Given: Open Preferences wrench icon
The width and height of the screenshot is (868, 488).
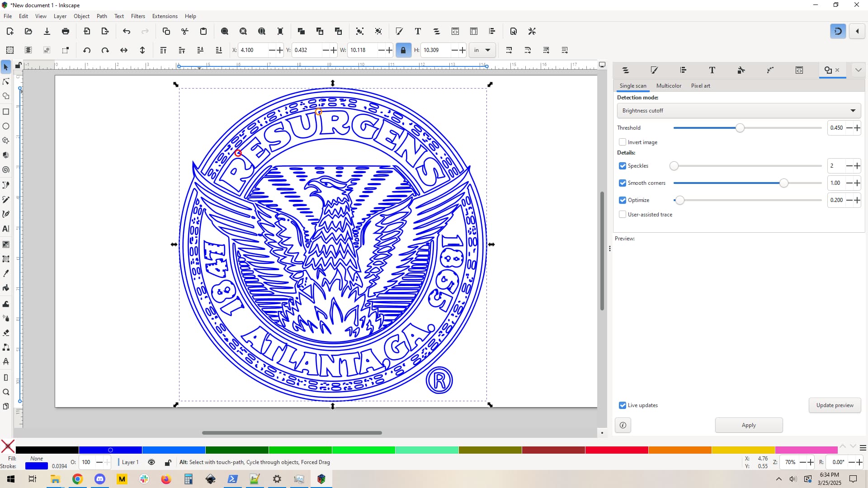Looking at the screenshot, I should click(x=532, y=31).
